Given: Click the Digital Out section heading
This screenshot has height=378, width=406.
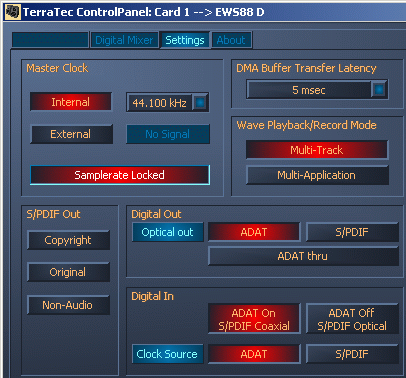Looking at the screenshot, I should pos(156,214).
